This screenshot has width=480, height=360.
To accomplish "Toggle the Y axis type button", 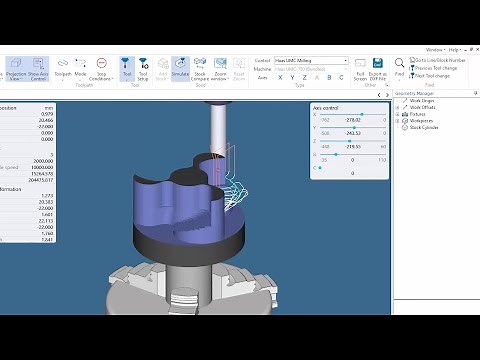I will coord(292,78).
